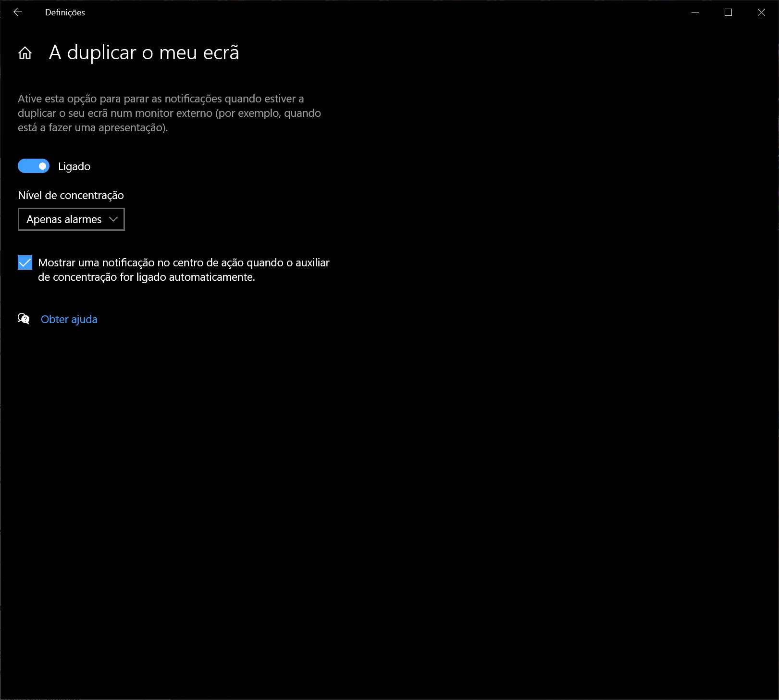This screenshot has height=700, width=779.
Task: Uncheck Mostrar uma notificação checkbox
Action: (x=25, y=262)
